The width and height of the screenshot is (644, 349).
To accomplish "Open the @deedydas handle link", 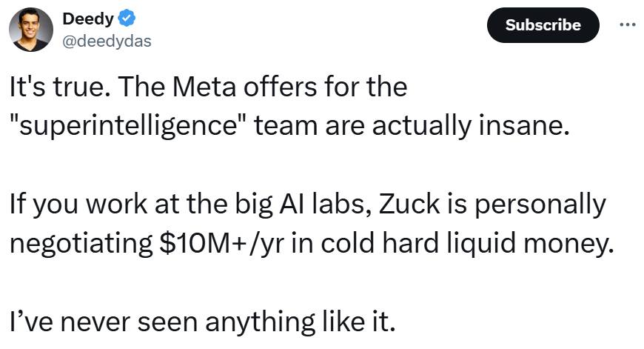I will (107, 41).
